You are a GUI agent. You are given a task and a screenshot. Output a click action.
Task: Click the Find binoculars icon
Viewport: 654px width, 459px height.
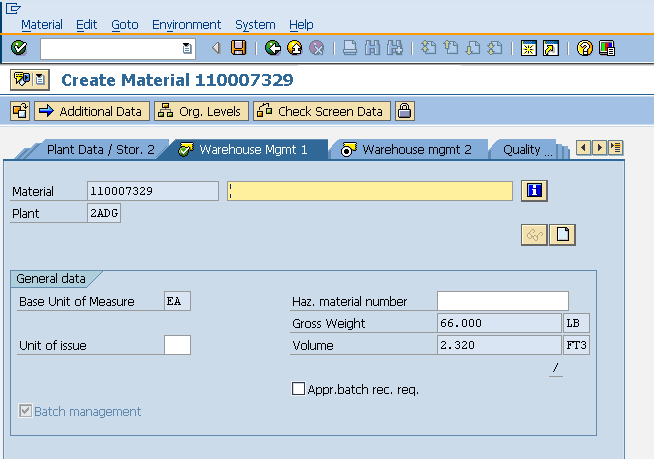point(372,48)
